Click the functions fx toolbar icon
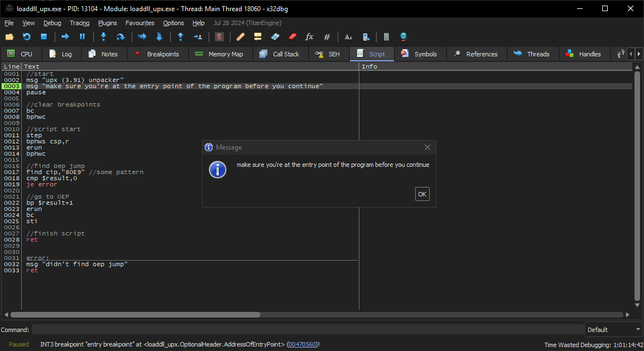 click(309, 37)
